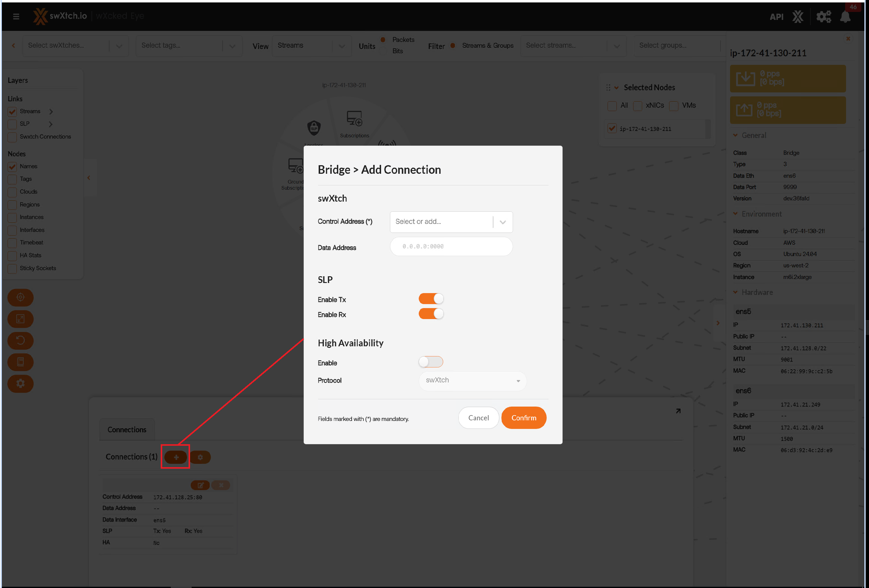
Task: Open the Protocol swXtch dropdown
Action: tap(473, 381)
